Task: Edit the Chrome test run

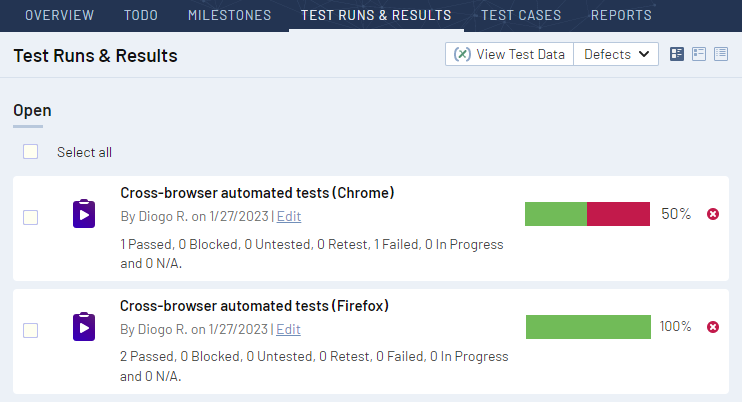Action: pos(288,216)
